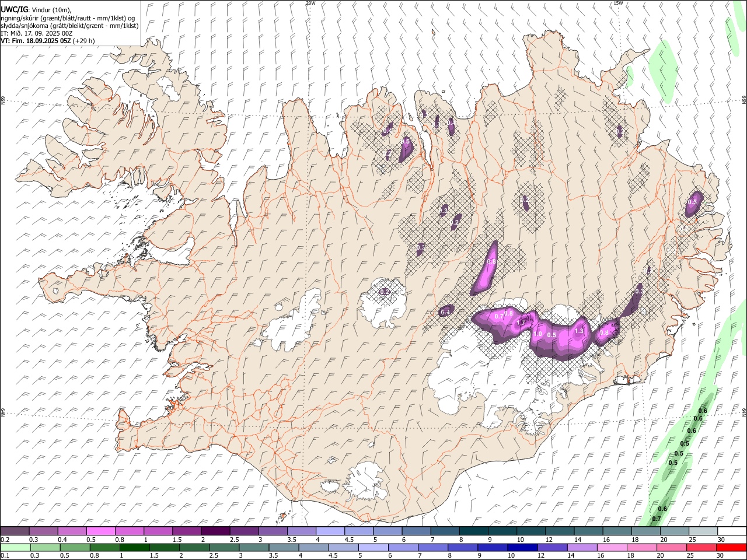The height and width of the screenshot is (560, 747).
Task: Select the 0.8 swatch in upper snow legend
Action: coord(130,531)
